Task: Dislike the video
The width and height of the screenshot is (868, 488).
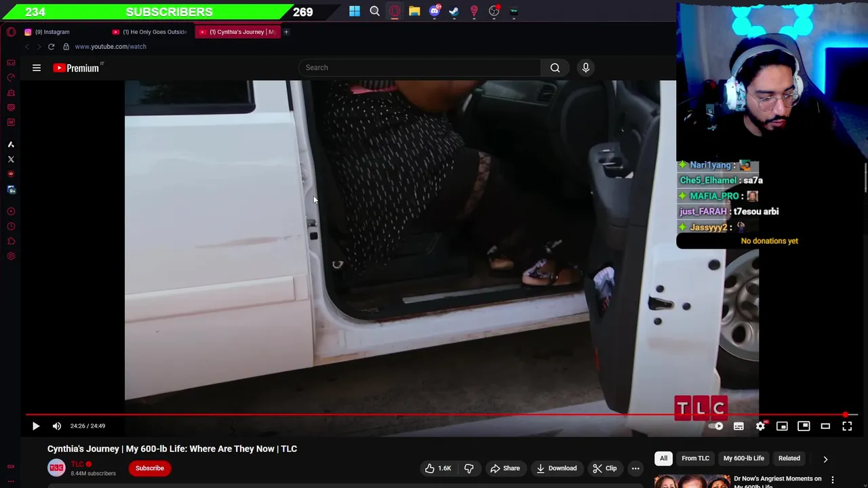Action: [x=469, y=468]
